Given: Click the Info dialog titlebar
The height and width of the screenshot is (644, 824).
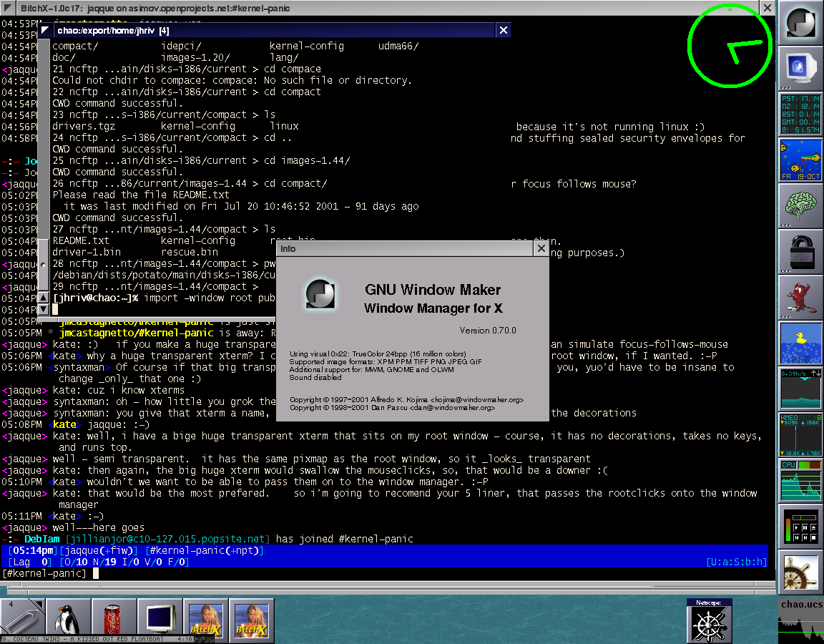Looking at the screenshot, I should (405, 248).
